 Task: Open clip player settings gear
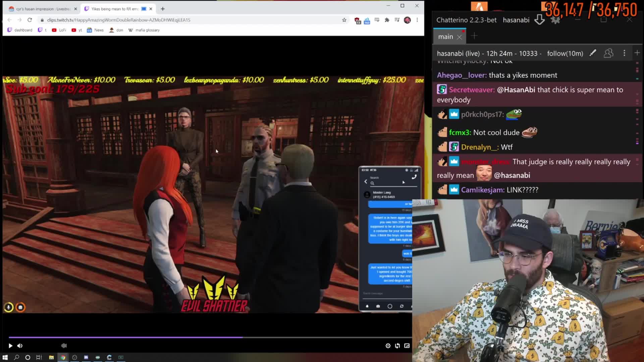click(x=388, y=346)
